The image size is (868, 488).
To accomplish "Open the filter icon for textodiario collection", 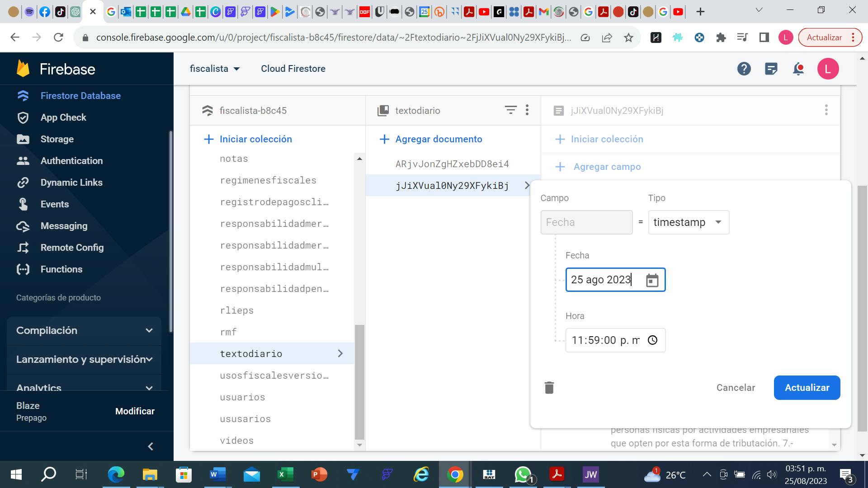I will coord(510,110).
